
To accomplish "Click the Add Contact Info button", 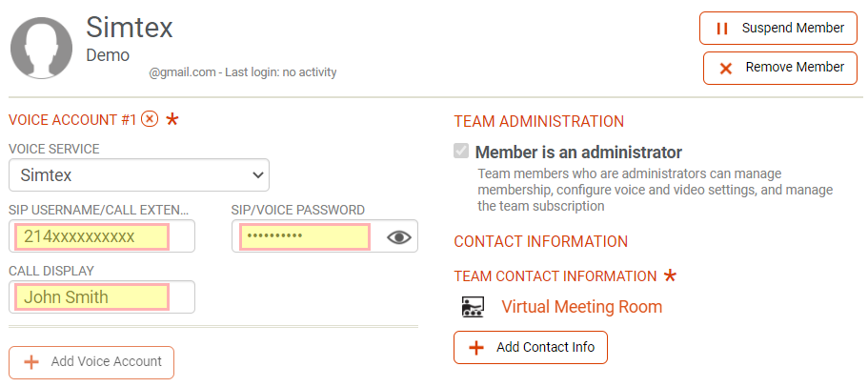I will tap(531, 347).
